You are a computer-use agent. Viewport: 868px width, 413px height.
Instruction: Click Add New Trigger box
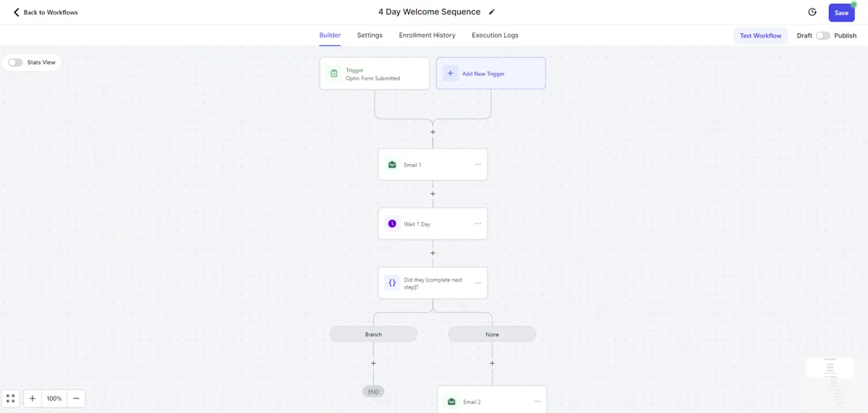point(490,74)
